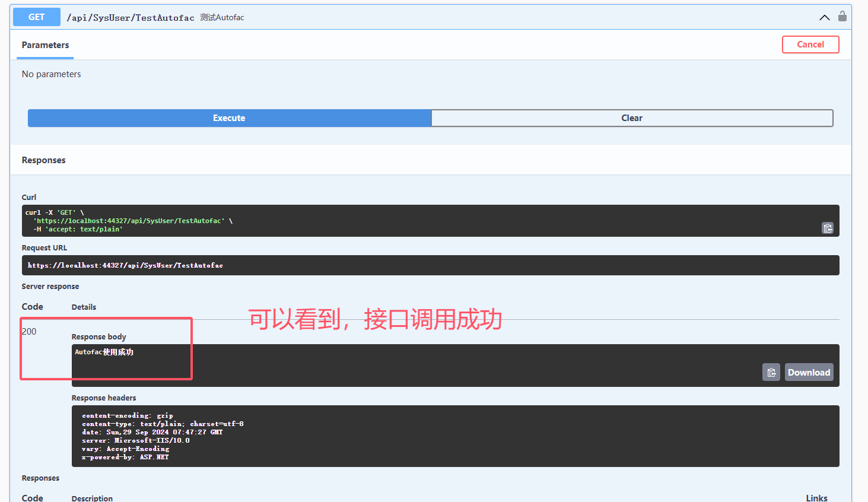Click the Request URL code block

click(430, 265)
